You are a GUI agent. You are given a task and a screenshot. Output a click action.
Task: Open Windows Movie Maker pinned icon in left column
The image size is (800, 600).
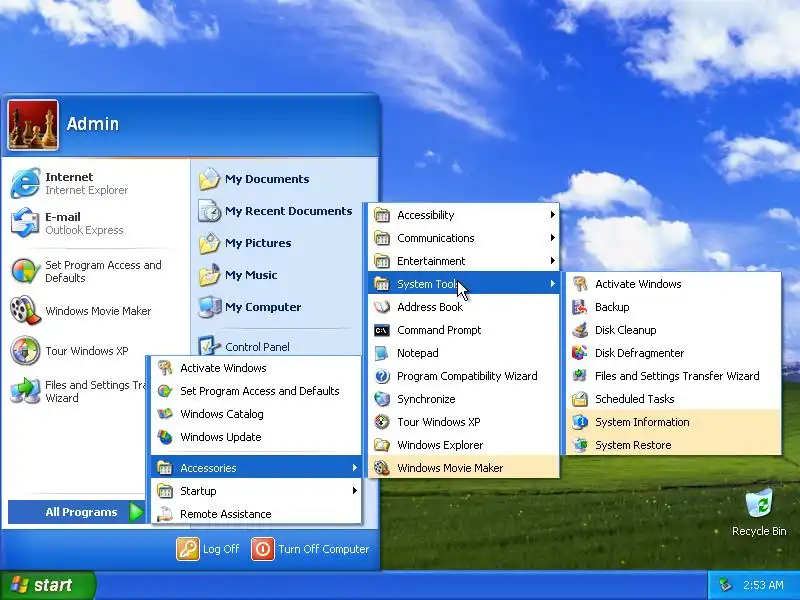pos(25,310)
